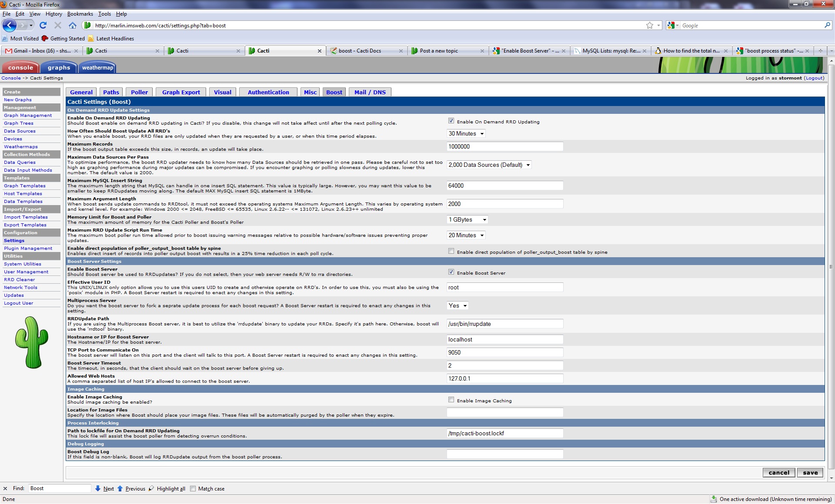Click the search magnifier icon in Google box

(x=827, y=25)
